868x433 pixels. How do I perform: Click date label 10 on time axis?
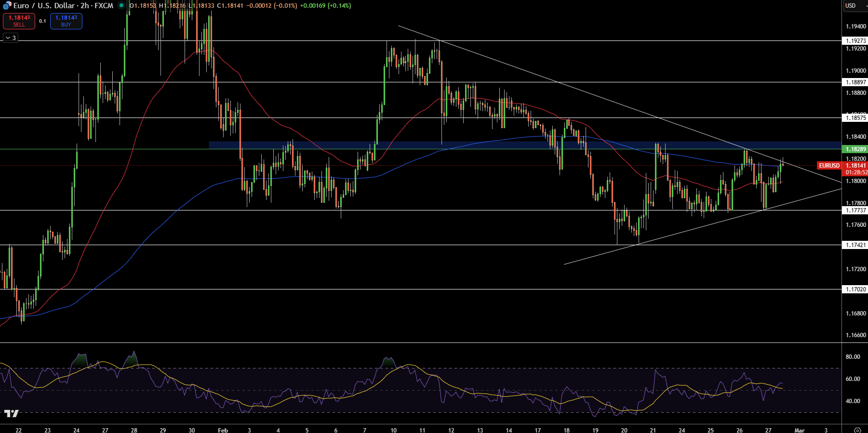click(x=393, y=430)
